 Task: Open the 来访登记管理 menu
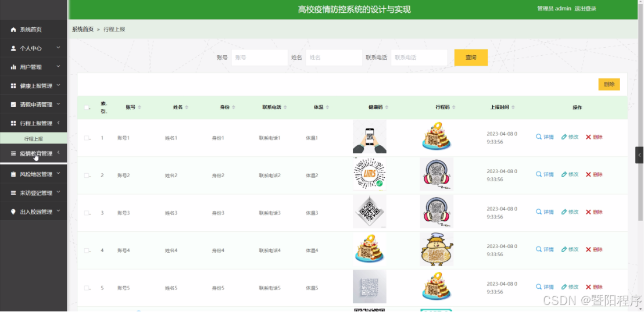33,193
